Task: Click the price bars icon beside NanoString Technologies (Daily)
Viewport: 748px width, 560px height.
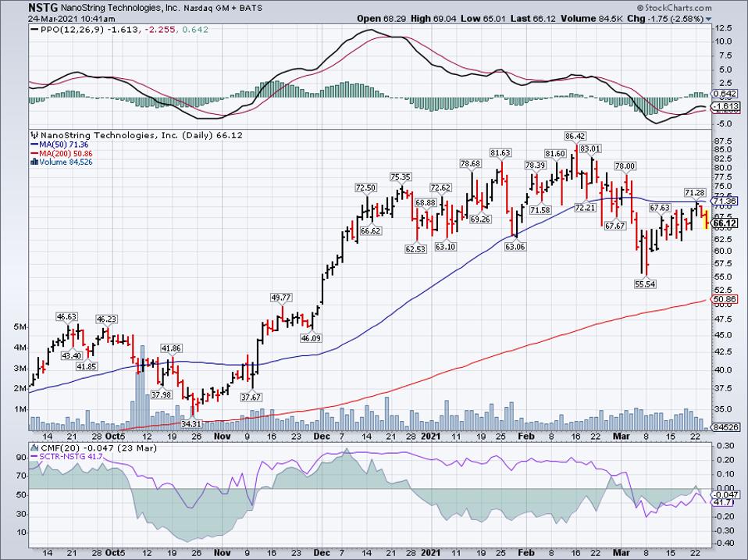Action: pyautogui.click(x=34, y=135)
